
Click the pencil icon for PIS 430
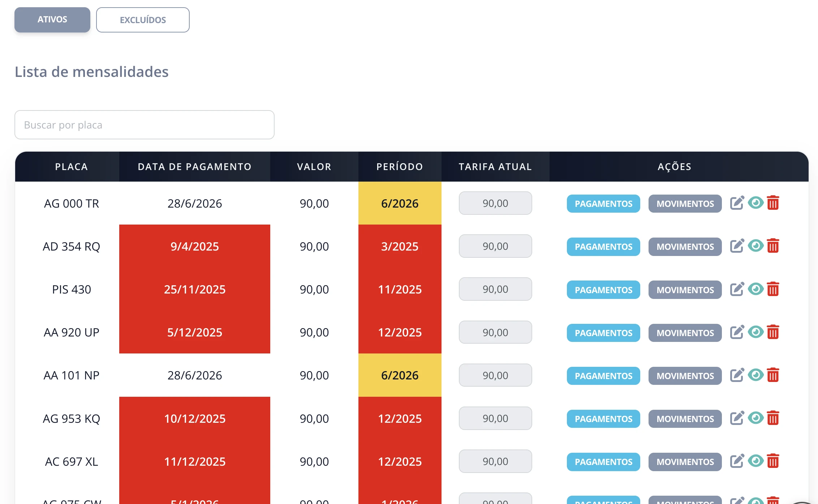tap(737, 289)
